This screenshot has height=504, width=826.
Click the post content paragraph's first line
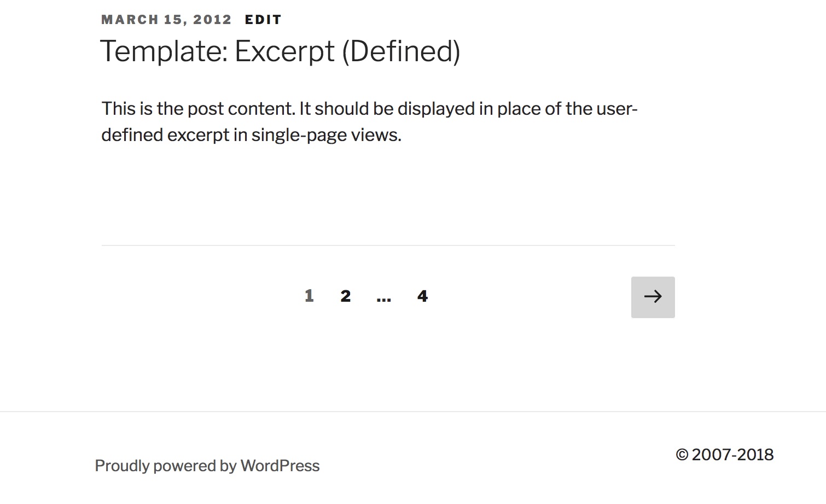(369, 109)
